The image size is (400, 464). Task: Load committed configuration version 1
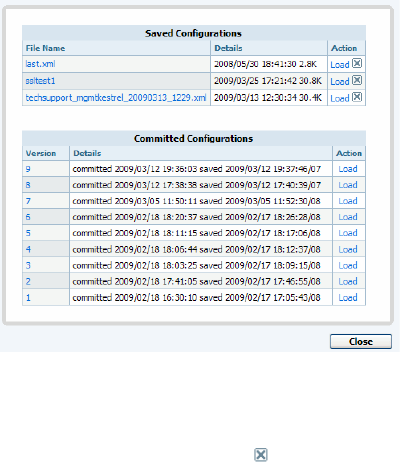[348, 297]
